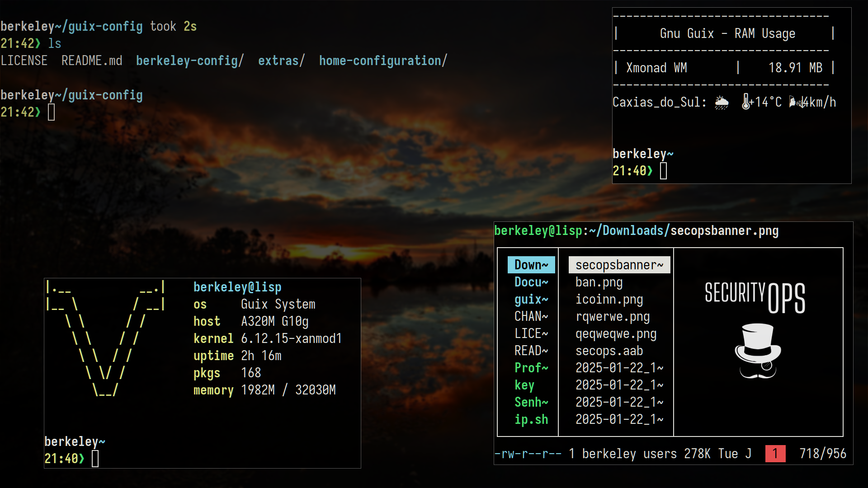The height and width of the screenshot is (488, 868).
Task: Click the thermometer icon beside +14°C
Action: pos(745,102)
